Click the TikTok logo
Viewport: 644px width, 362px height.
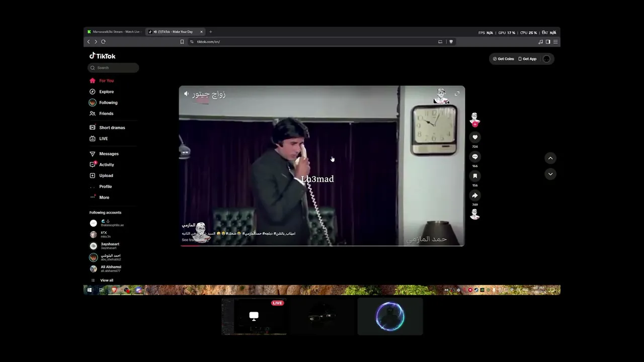click(x=103, y=56)
